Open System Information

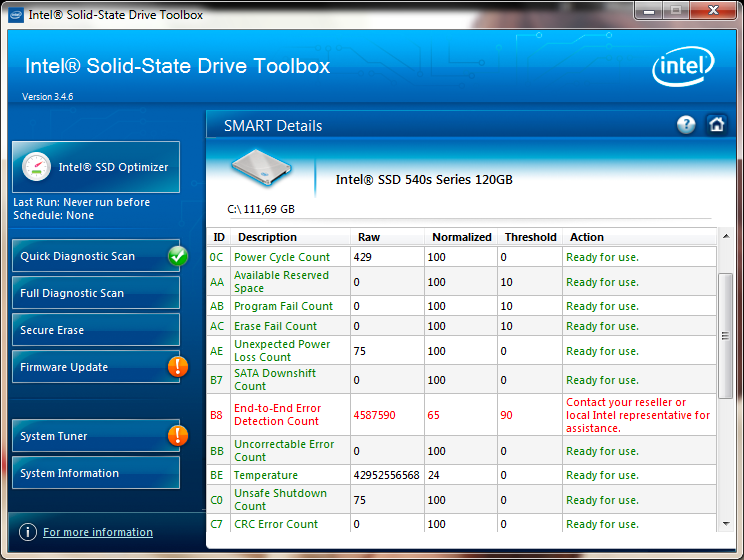[96, 473]
